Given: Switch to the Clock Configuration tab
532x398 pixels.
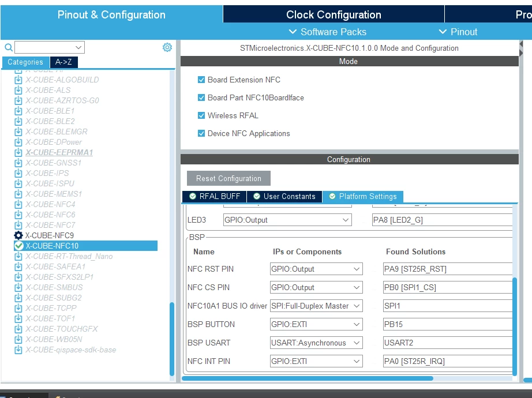Looking at the screenshot, I should [x=334, y=14].
